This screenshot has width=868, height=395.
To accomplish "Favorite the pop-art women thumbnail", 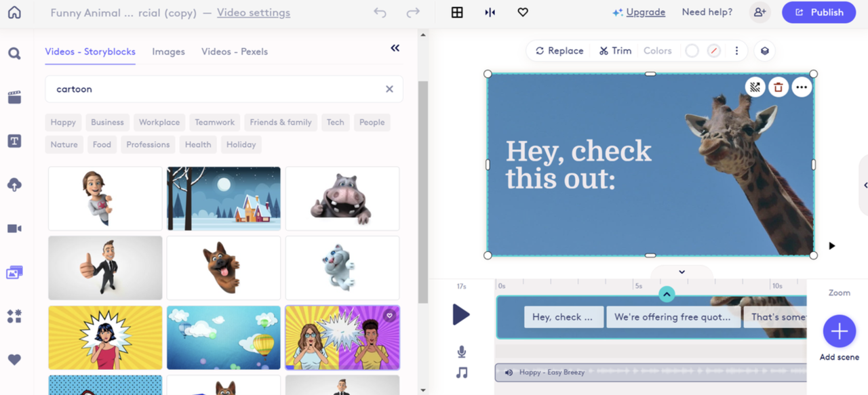I will pos(389,316).
